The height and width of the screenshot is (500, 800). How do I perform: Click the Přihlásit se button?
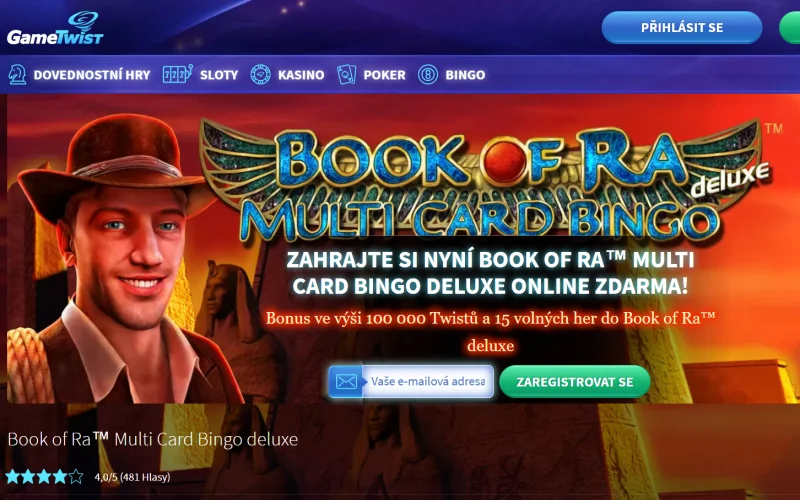coord(682,28)
